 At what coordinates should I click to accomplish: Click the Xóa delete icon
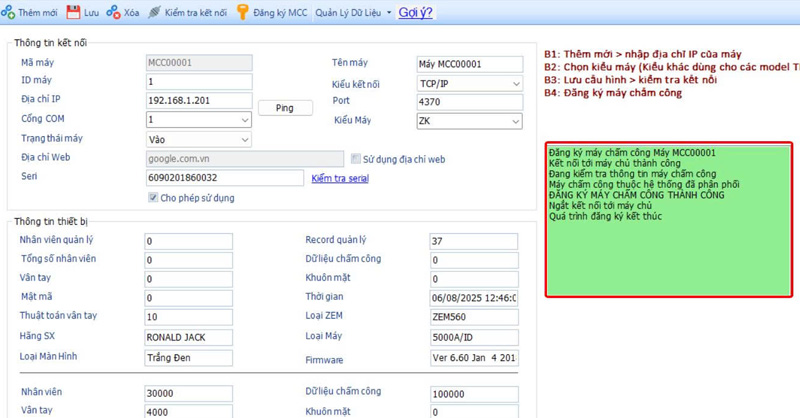[113, 12]
